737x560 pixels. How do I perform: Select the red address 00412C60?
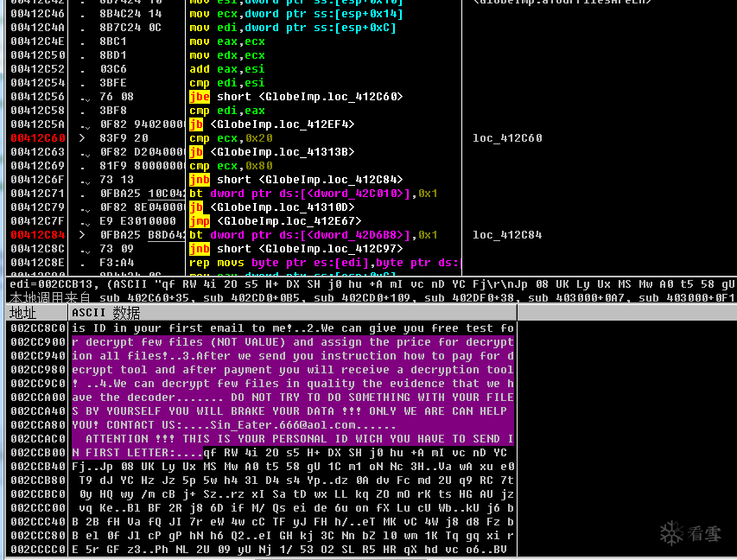click(x=38, y=138)
